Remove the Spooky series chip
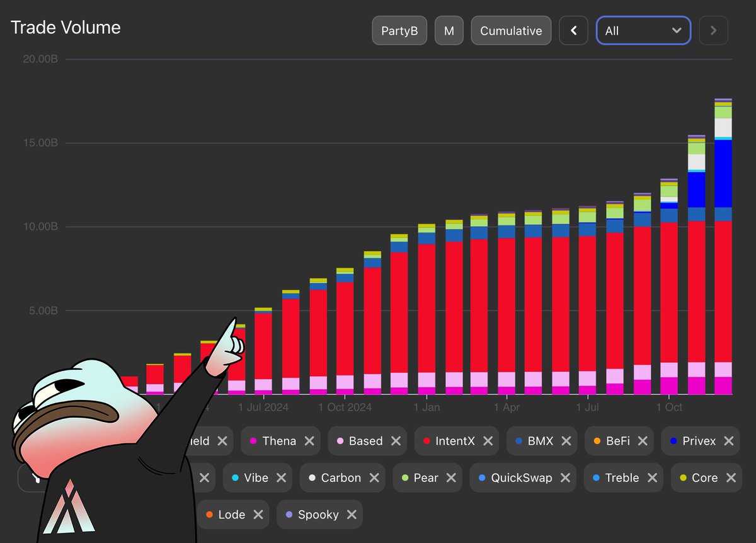 pyautogui.click(x=352, y=515)
